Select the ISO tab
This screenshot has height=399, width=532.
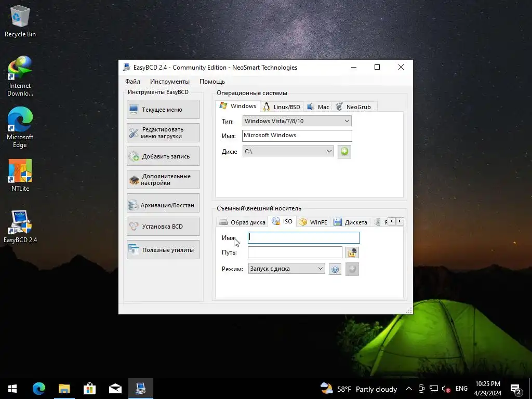tap(282, 221)
